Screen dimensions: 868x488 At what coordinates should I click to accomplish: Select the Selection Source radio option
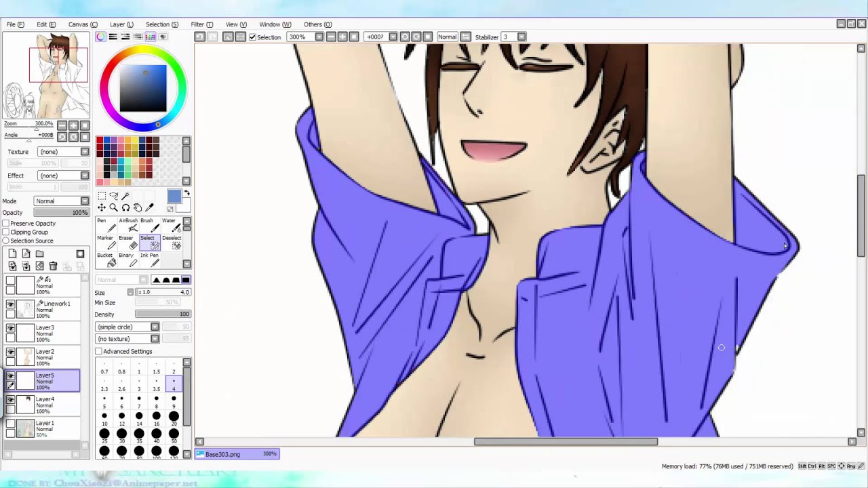(x=5, y=241)
